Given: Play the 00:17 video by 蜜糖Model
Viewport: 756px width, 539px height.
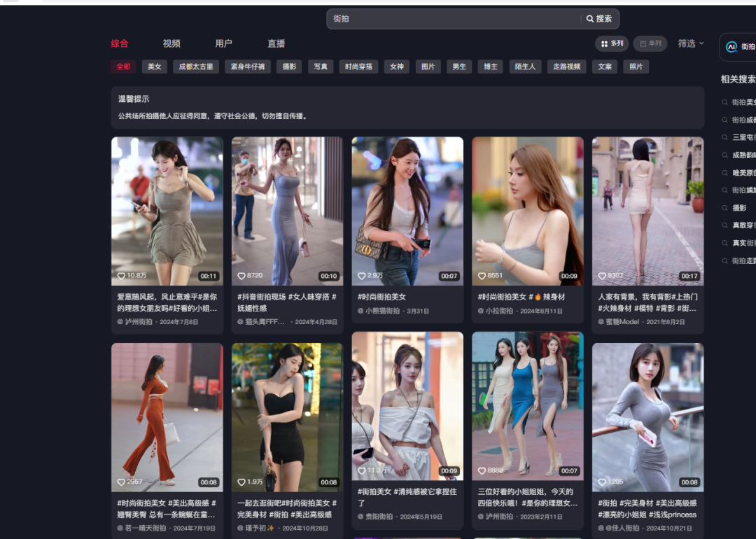Looking at the screenshot, I should coord(647,210).
